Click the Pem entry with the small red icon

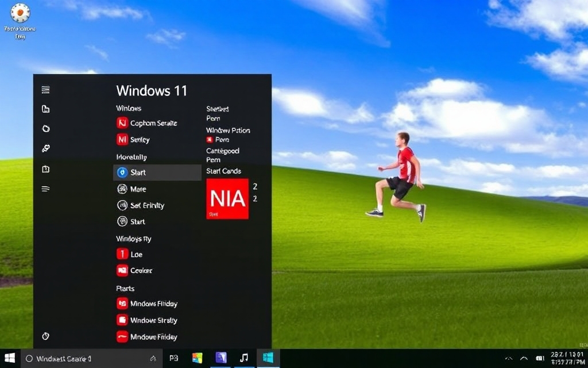pyautogui.click(x=218, y=140)
